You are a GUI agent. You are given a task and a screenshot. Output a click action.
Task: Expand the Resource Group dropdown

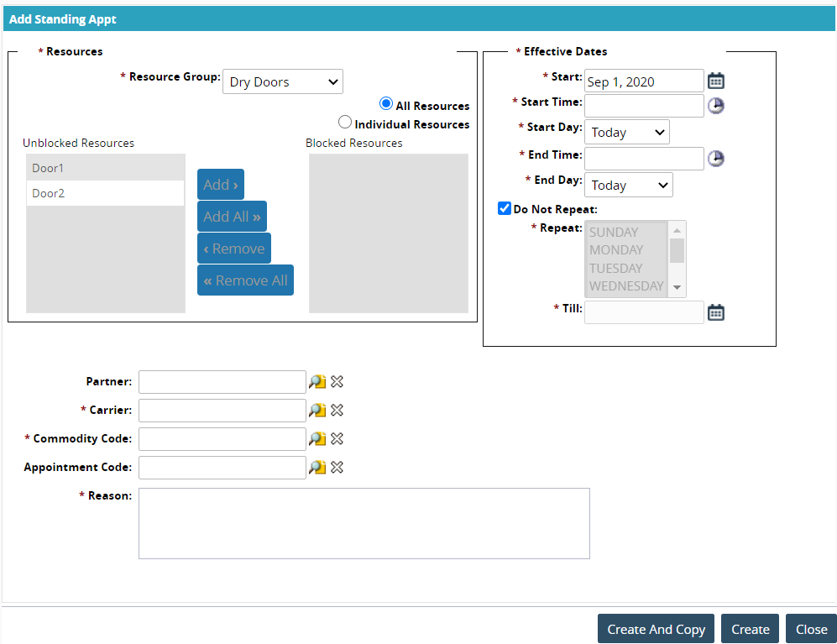click(282, 81)
